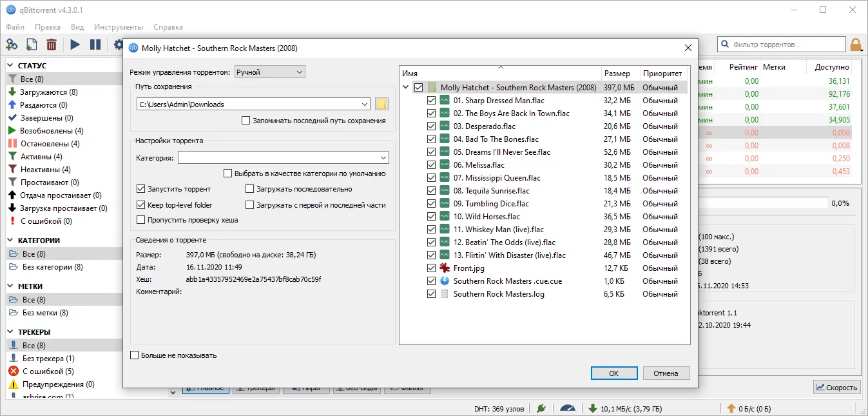Screen dimensions: 868x416
Task: Select the 13. Flirtin' With Disaster (live).flac row
Action: pos(544,255)
